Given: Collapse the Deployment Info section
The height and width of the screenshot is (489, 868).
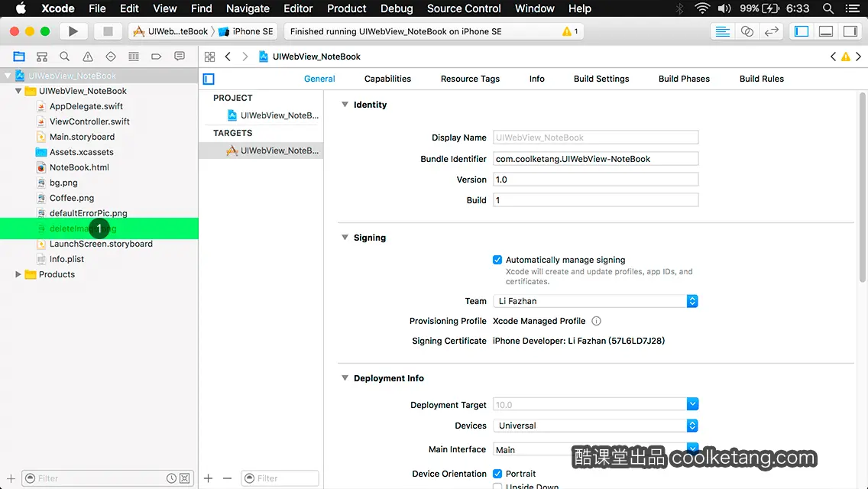Looking at the screenshot, I should pos(345,377).
